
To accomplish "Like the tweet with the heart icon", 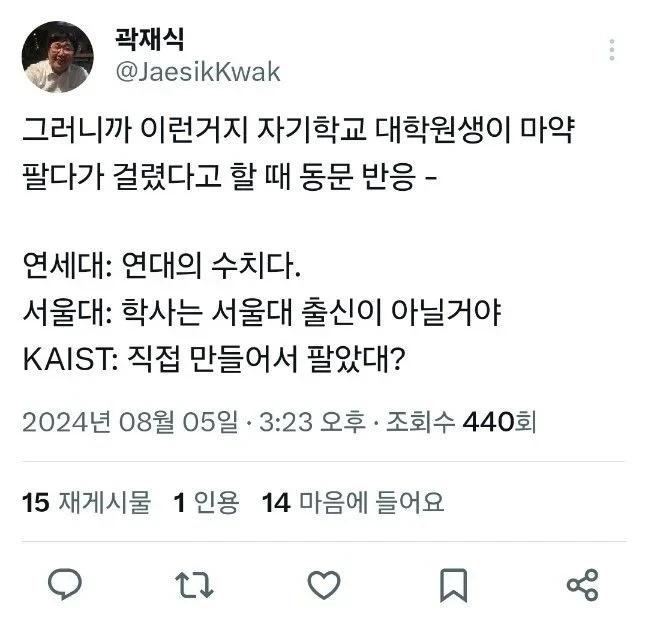I will 324,585.
